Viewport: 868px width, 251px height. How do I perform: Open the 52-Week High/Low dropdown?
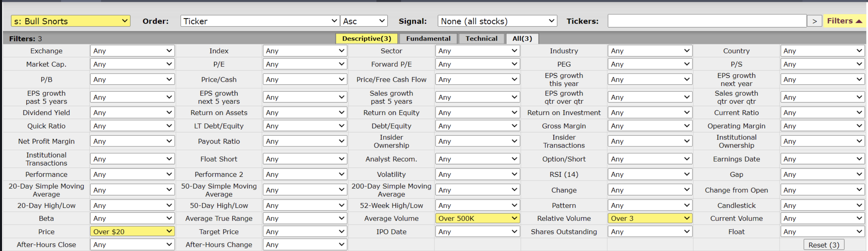[478, 205]
